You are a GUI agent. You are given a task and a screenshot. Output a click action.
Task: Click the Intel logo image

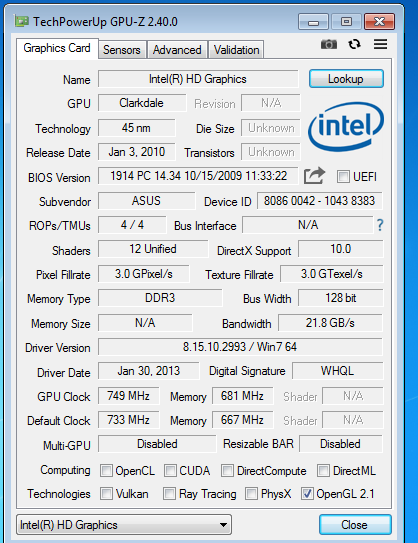click(x=346, y=128)
